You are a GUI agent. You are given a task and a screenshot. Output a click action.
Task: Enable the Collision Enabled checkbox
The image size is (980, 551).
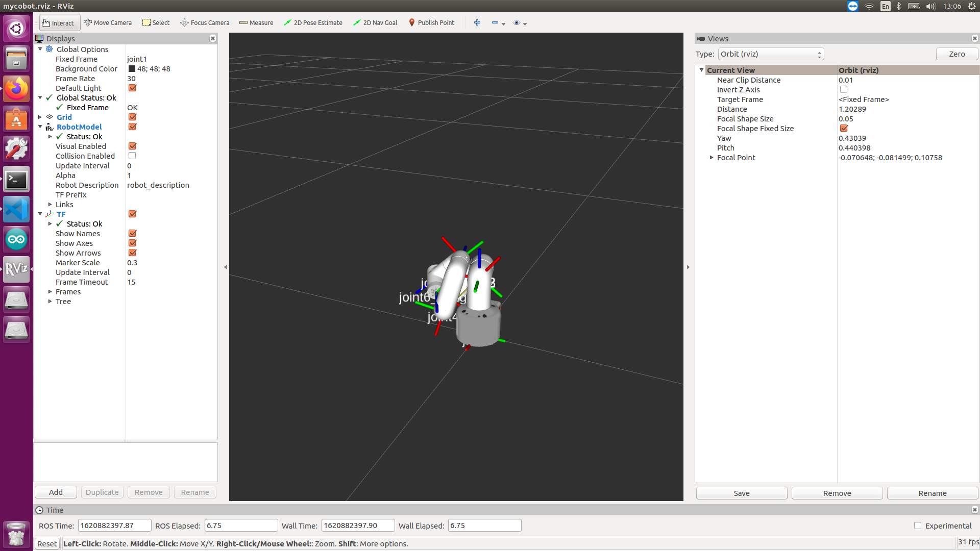(132, 156)
